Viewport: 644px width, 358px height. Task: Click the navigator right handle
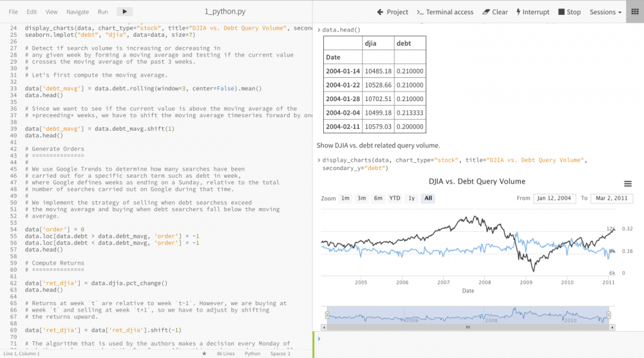click(609, 315)
